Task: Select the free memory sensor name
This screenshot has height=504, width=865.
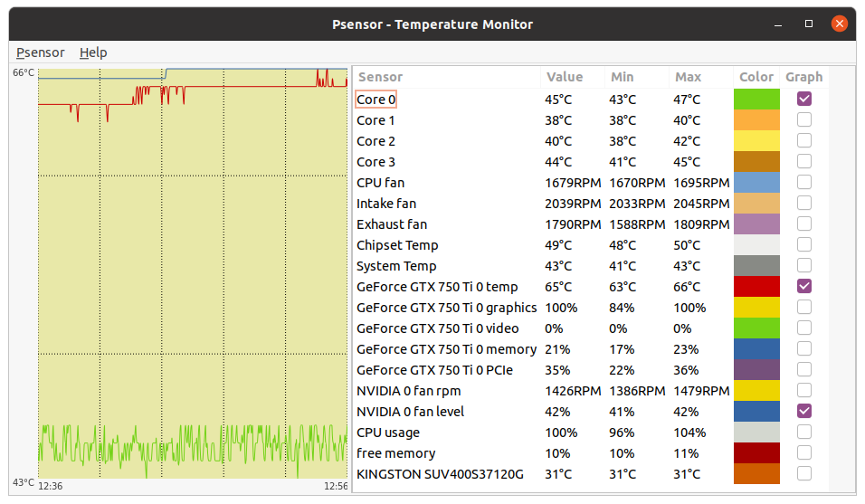Action: click(395, 453)
